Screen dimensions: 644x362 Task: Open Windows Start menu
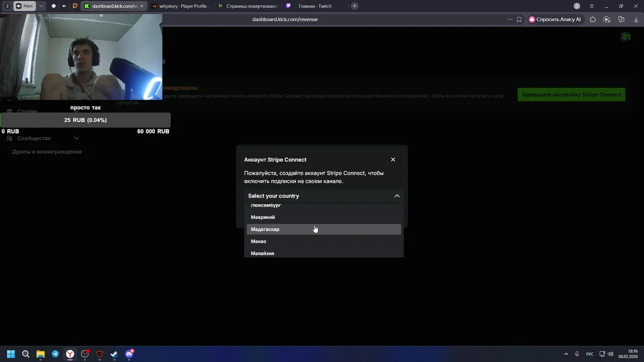point(11,354)
